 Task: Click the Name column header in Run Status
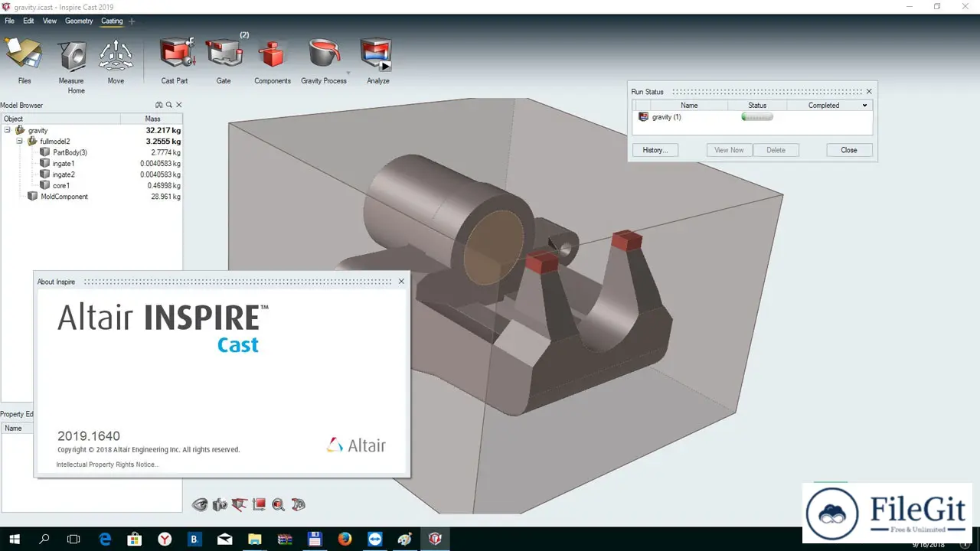pos(689,106)
